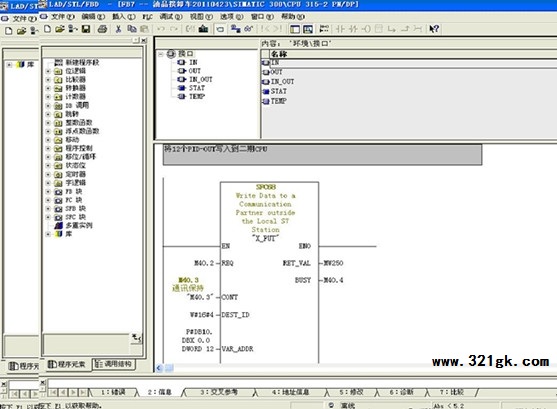
Task: Open the 插入 menu
Action: point(124,16)
